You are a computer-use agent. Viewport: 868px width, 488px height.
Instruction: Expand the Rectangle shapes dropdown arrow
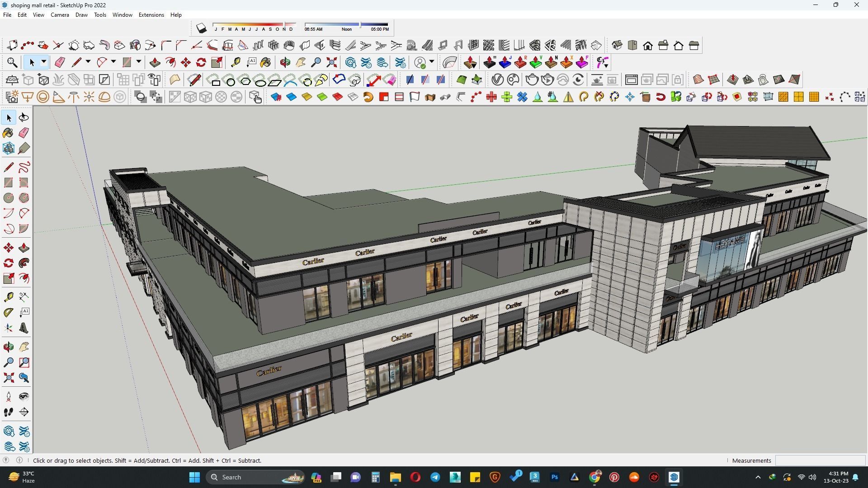[139, 62]
